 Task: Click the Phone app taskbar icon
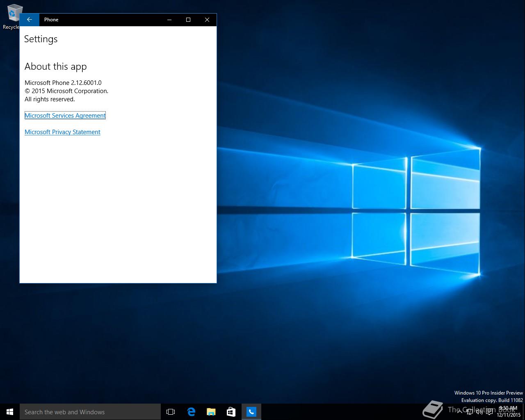pos(251,412)
